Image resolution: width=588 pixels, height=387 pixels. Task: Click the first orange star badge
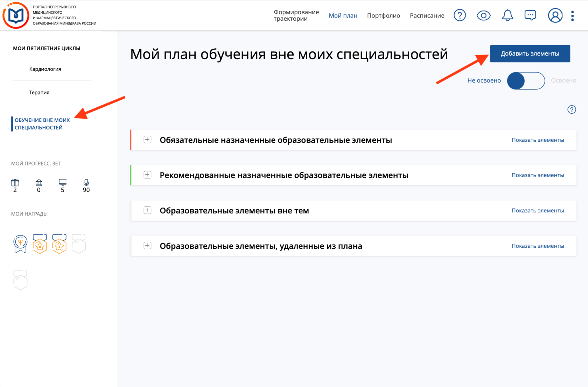pos(40,244)
